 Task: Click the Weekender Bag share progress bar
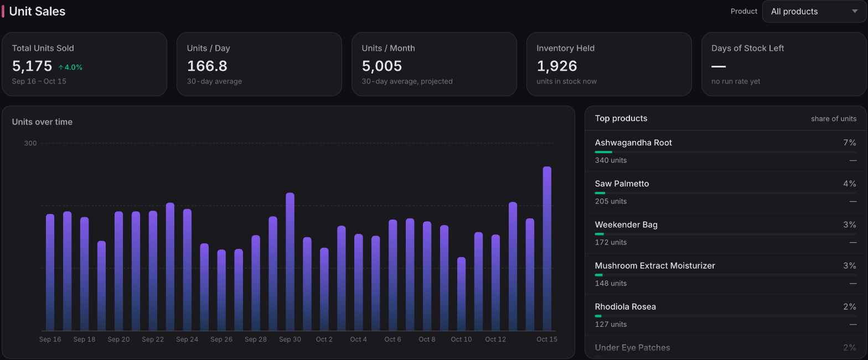(x=726, y=234)
